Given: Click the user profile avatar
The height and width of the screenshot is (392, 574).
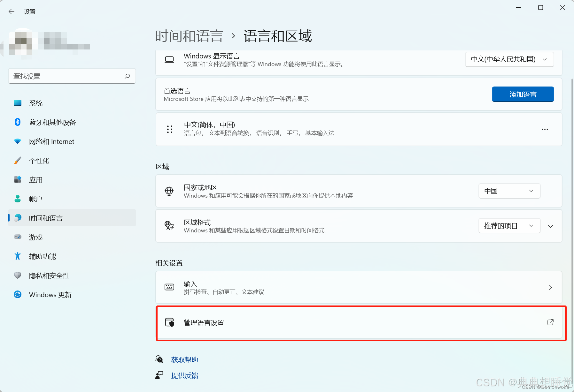Looking at the screenshot, I should tap(21, 43).
